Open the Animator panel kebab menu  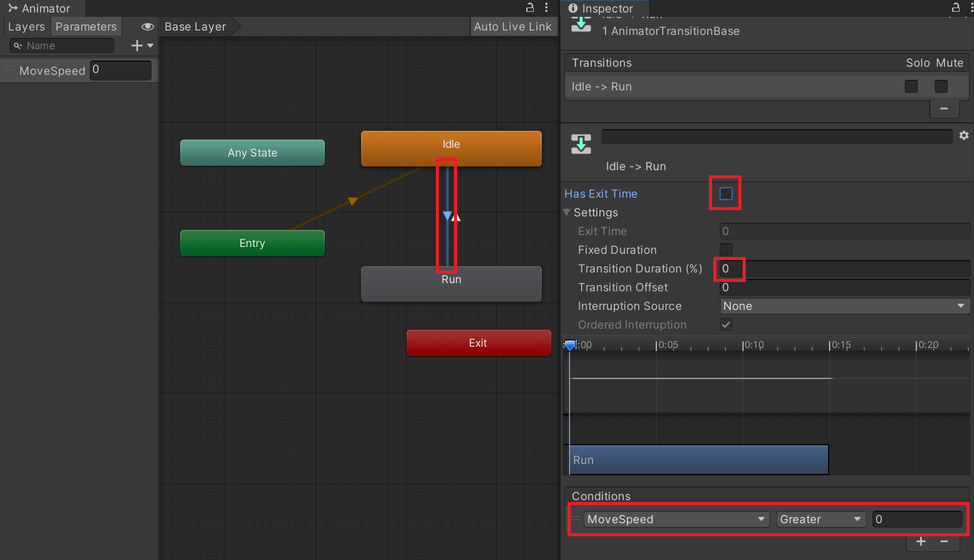[x=546, y=7]
